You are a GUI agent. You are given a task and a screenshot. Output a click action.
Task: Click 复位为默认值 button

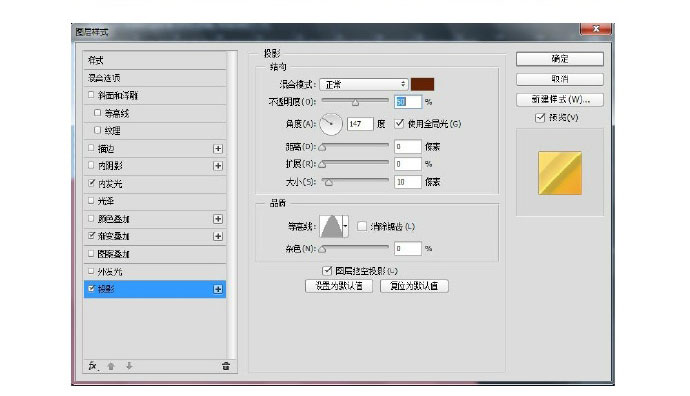click(415, 286)
